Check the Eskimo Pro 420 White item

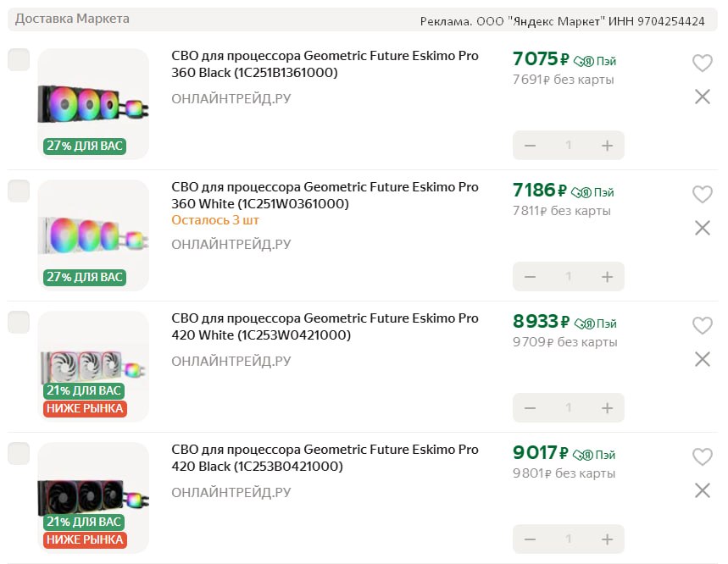coord(19,322)
